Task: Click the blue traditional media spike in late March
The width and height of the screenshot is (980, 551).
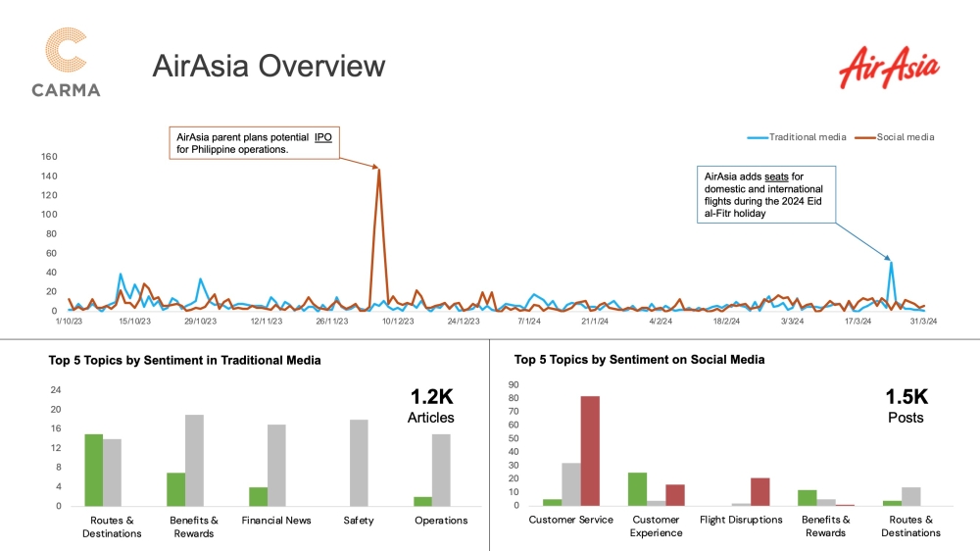Action: click(x=890, y=263)
